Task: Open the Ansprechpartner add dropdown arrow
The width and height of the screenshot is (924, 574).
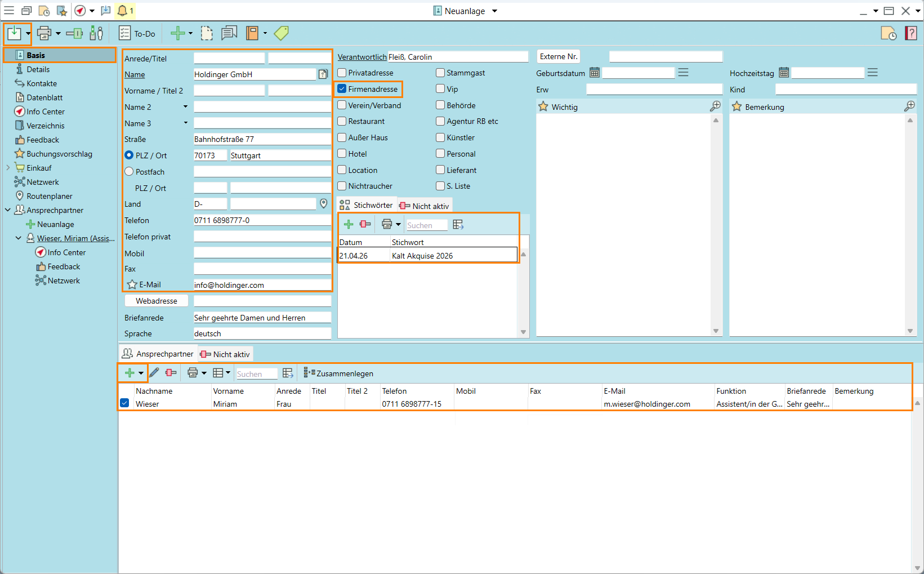Action: 141,373
